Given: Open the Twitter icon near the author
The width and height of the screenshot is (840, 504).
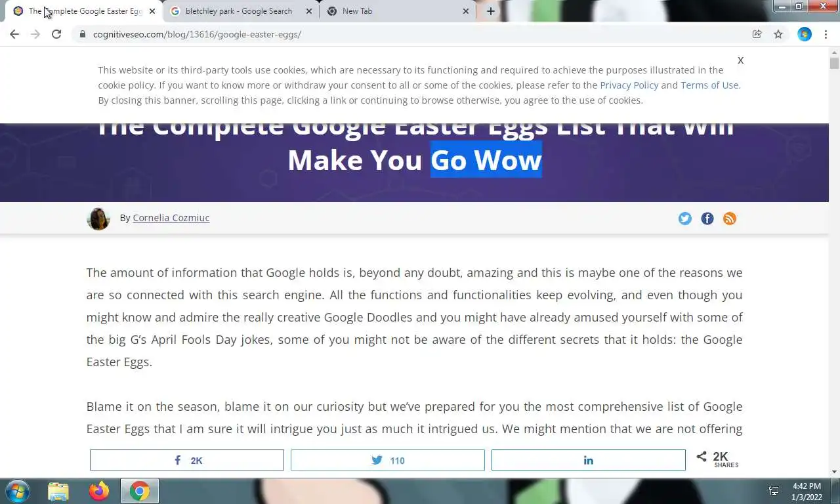Looking at the screenshot, I should click(685, 219).
